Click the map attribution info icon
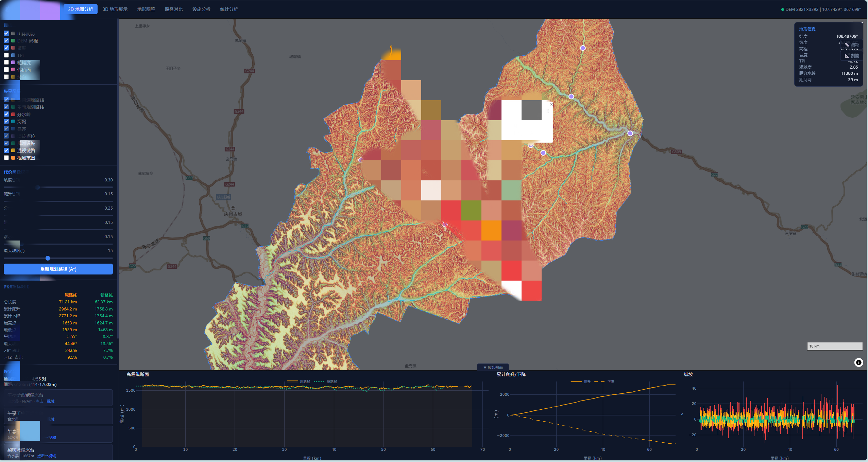 click(858, 362)
